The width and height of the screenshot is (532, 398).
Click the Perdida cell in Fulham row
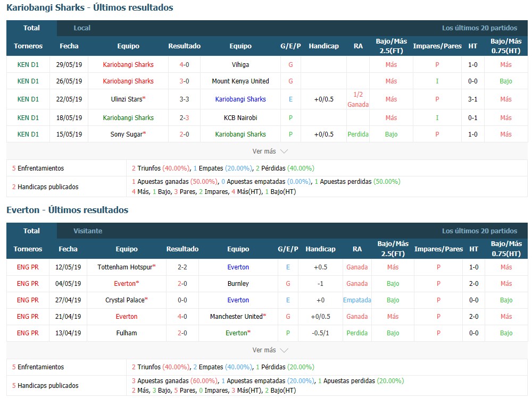click(x=357, y=333)
